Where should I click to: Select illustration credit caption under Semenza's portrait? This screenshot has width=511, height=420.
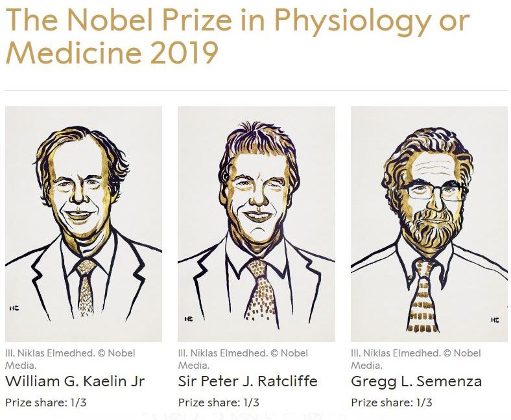tap(416, 359)
